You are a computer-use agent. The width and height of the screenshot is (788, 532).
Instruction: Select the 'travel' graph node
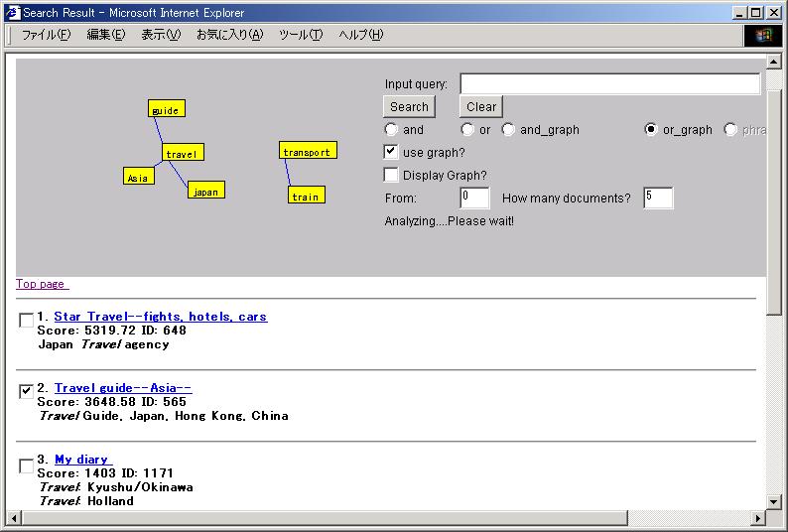[183, 153]
